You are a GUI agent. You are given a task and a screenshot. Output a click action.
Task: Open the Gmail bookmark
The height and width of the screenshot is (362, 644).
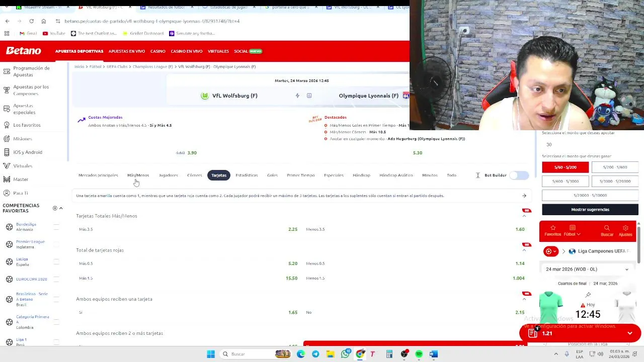coord(28,33)
